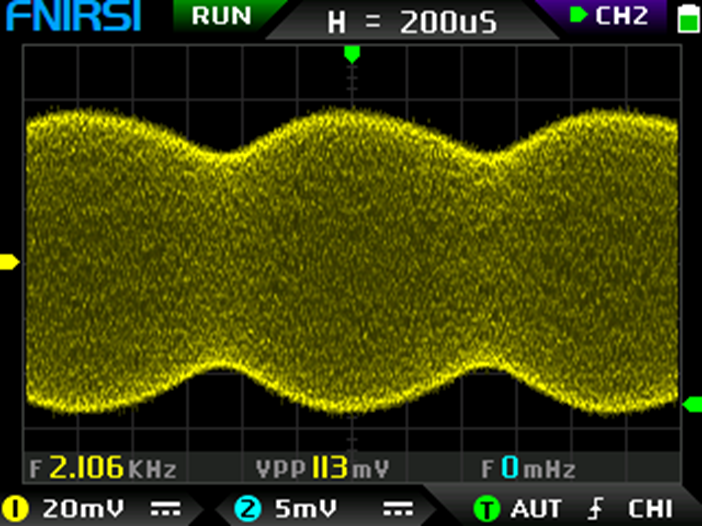Click the CHI trigger source label
Screen dimensions: 702x526
650,509
